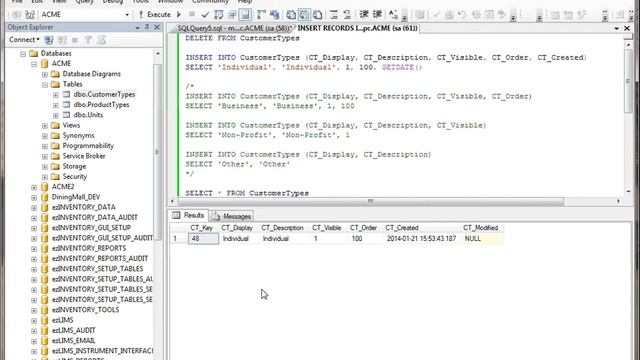Select the Service Broker folder
The width and height of the screenshot is (640, 360).
tap(84, 156)
